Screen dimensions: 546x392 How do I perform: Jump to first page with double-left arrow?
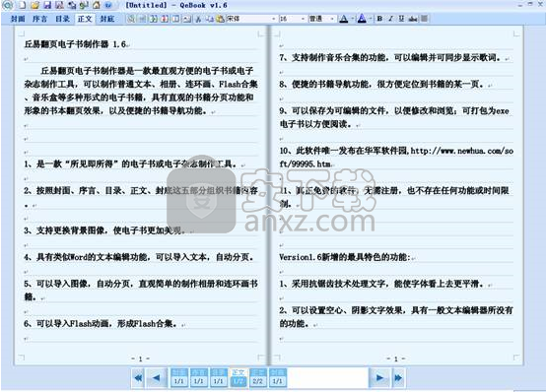138,378
